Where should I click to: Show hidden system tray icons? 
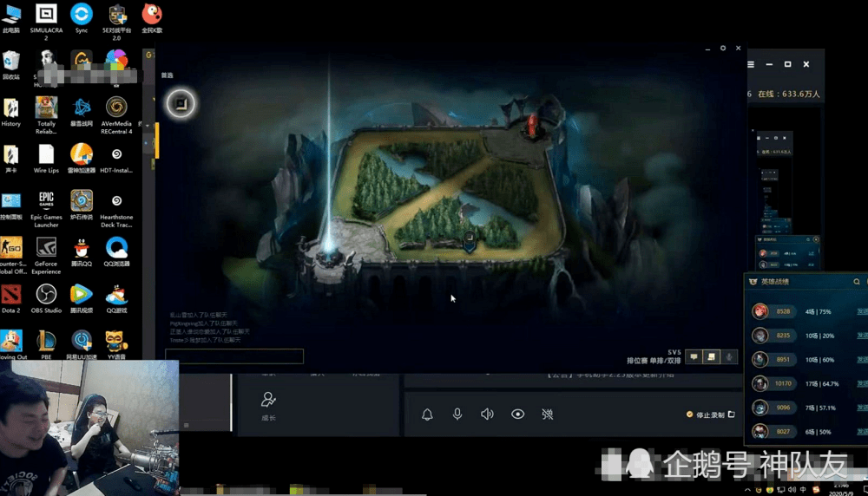point(747,489)
